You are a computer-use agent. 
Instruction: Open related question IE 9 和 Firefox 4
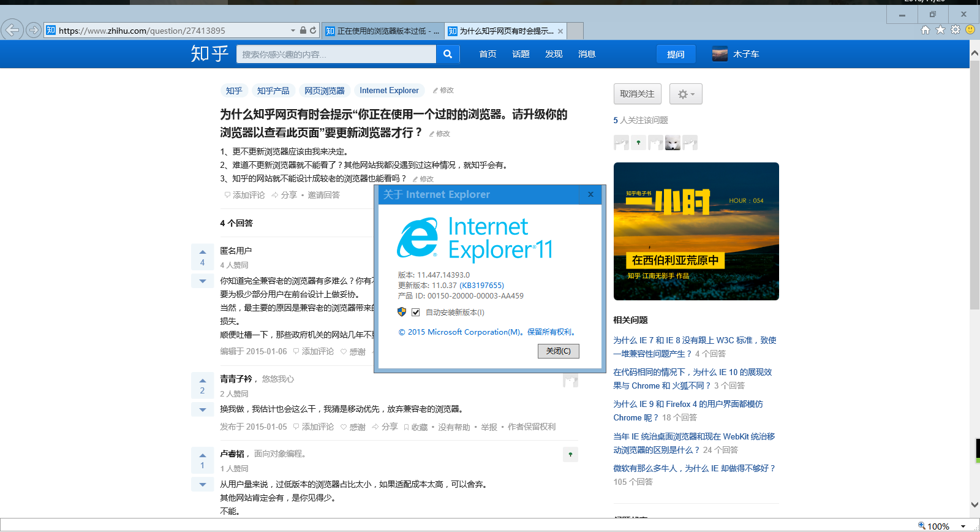pos(688,411)
